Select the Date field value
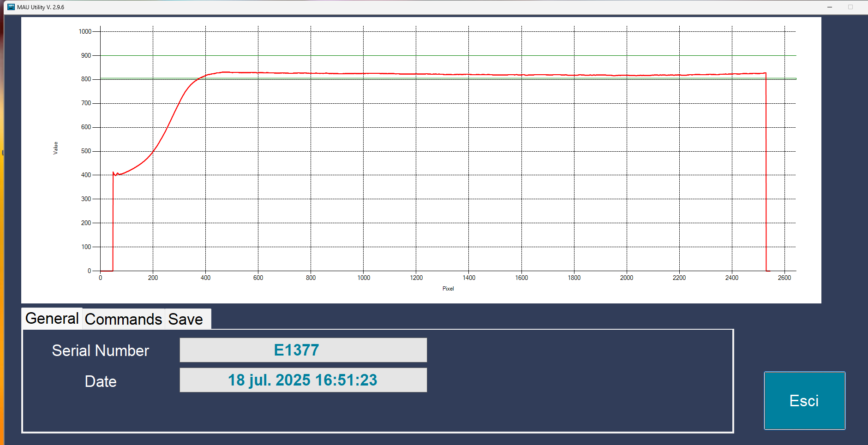Screen dimensions: 868x445 tap(303, 380)
